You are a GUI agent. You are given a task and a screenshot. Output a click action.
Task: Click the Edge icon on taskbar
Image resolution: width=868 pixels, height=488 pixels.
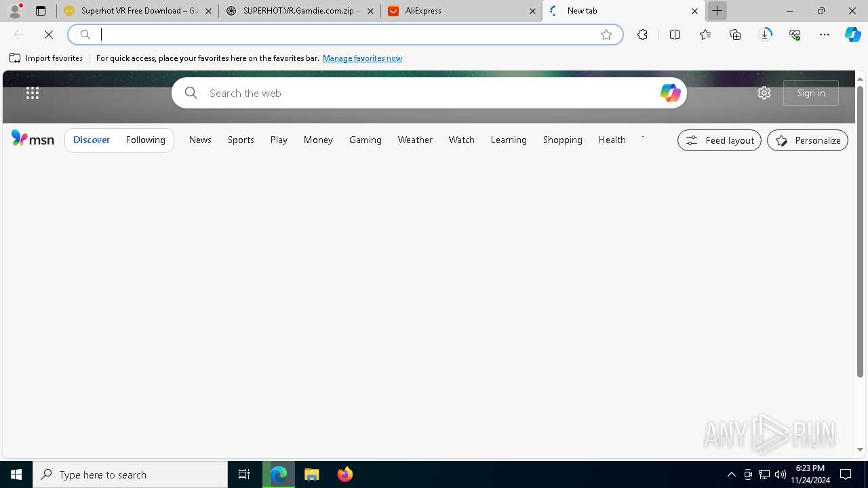[x=279, y=474]
